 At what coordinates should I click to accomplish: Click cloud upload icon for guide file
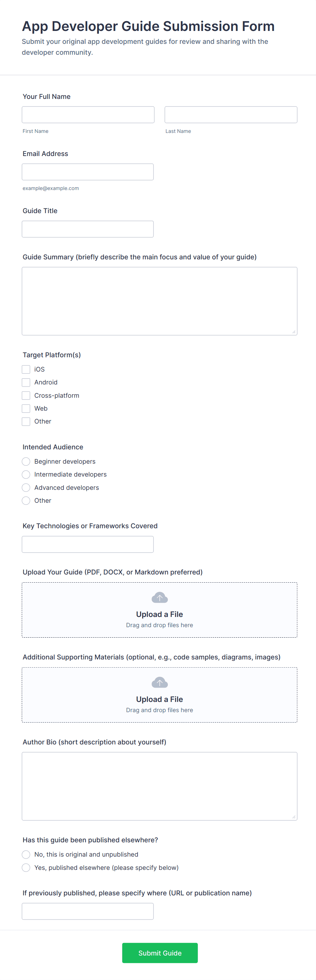pyautogui.click(x=159, y=597)
